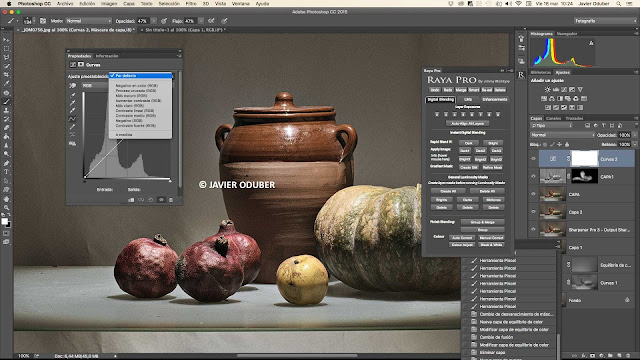Image resolution: width=640 pixels, height=360 pixels.
Task: Click Group & Merge in Raya Pro
Action: tap(482, 222)
